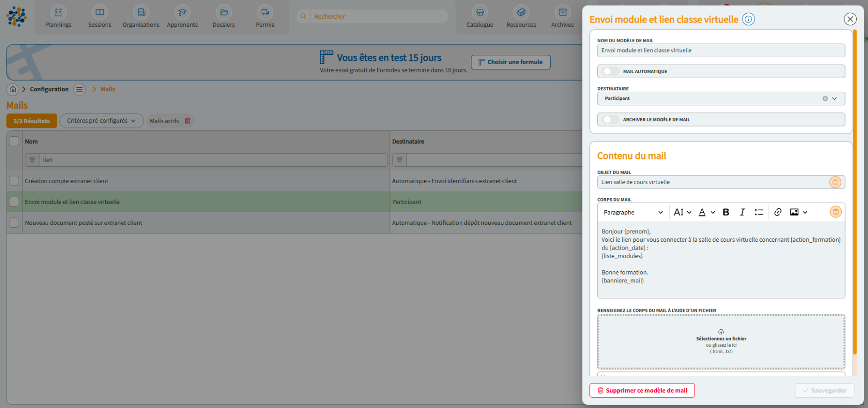Click the Choisir une formule button

(510, 62)
